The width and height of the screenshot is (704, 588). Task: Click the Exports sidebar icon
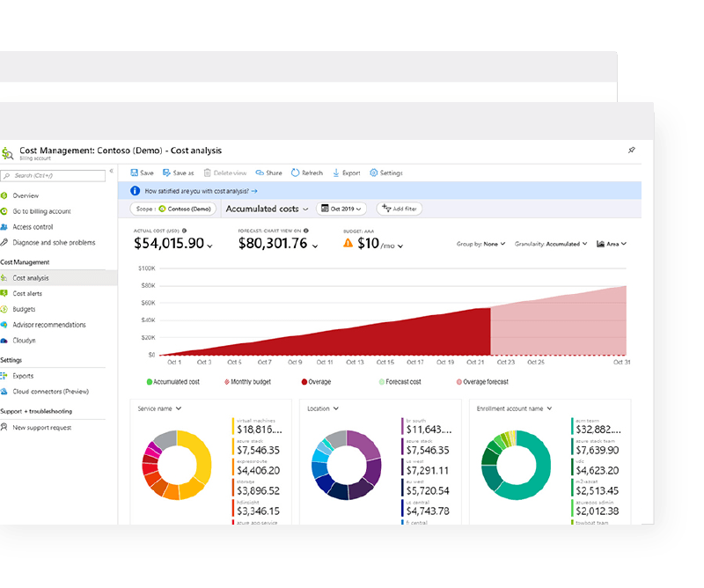4,376
